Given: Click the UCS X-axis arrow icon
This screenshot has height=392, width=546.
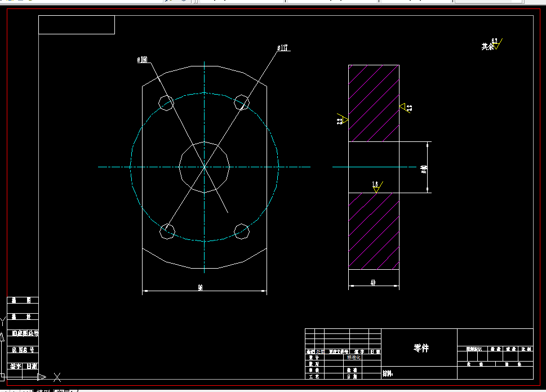Looking at the screenshot, I should coord(42,377).
